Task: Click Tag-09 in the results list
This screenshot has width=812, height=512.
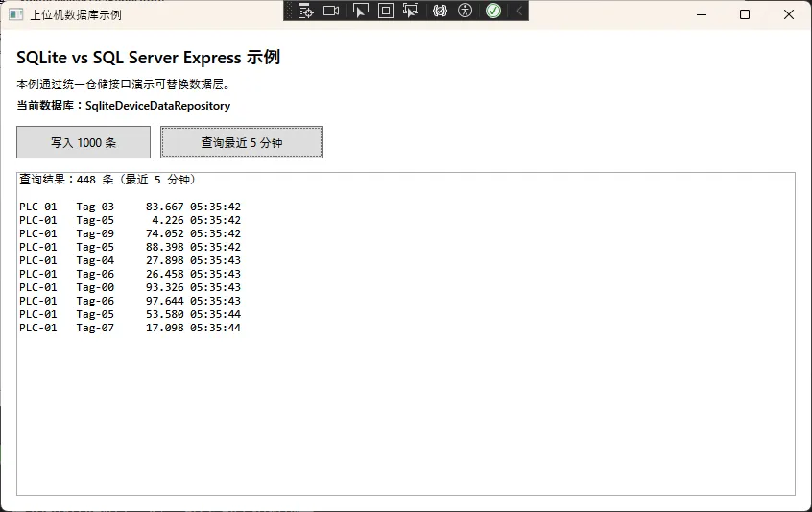Action: 95,233
